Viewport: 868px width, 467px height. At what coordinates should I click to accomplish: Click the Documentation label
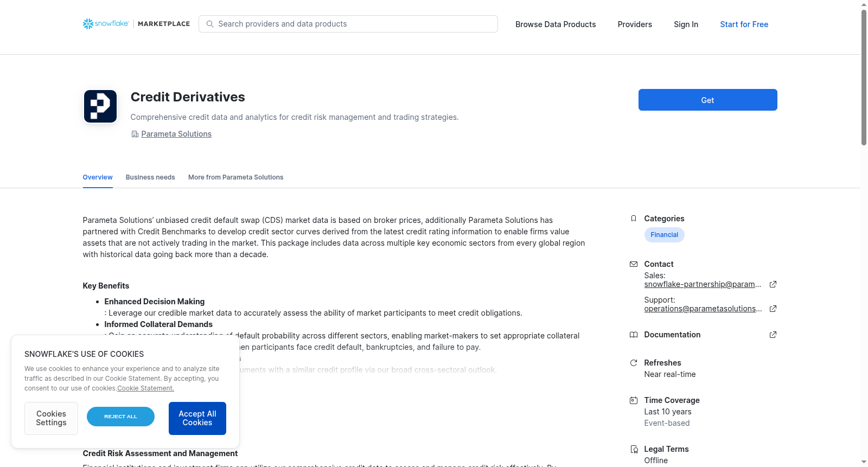672,335
